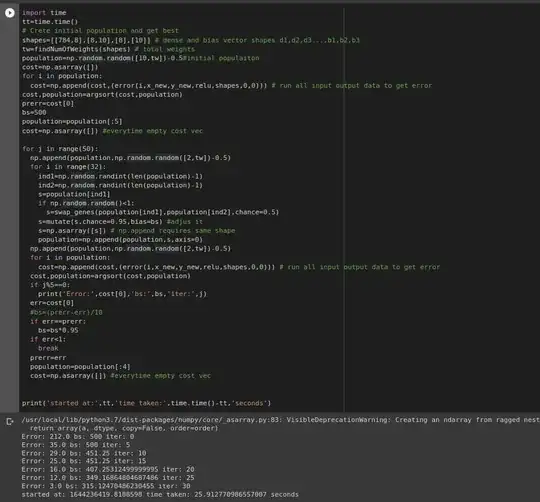Click the 'population=population[:4]' line
This screenshot has height=502, width=540.
80,367
